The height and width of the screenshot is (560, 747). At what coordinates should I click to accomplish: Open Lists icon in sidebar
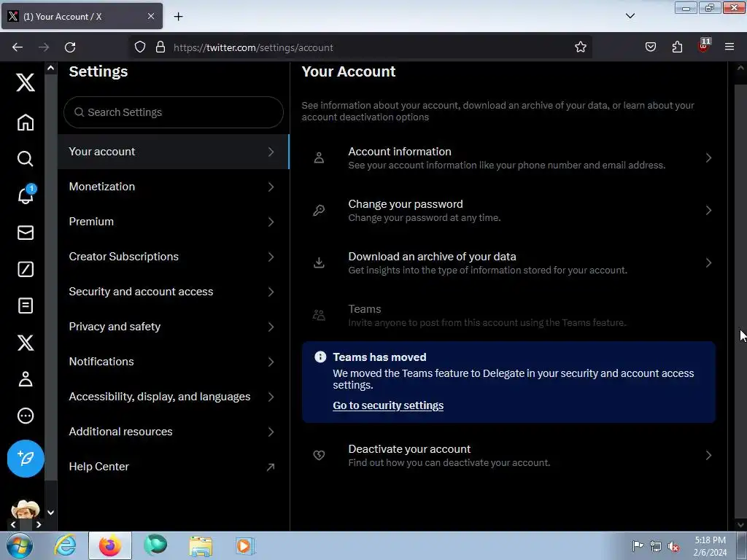click(x=26, y=306)
